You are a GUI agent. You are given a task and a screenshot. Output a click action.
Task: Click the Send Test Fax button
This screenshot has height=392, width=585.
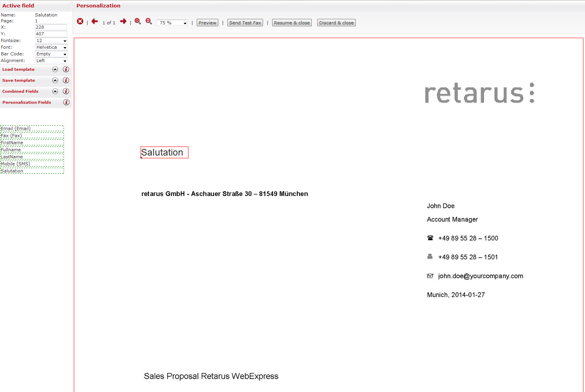click(x=245, y=23)
